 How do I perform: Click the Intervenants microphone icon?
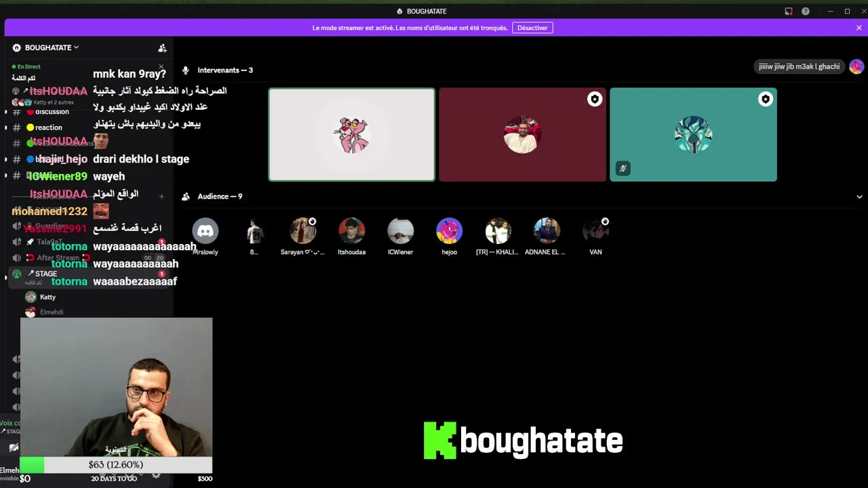(185, 70)
